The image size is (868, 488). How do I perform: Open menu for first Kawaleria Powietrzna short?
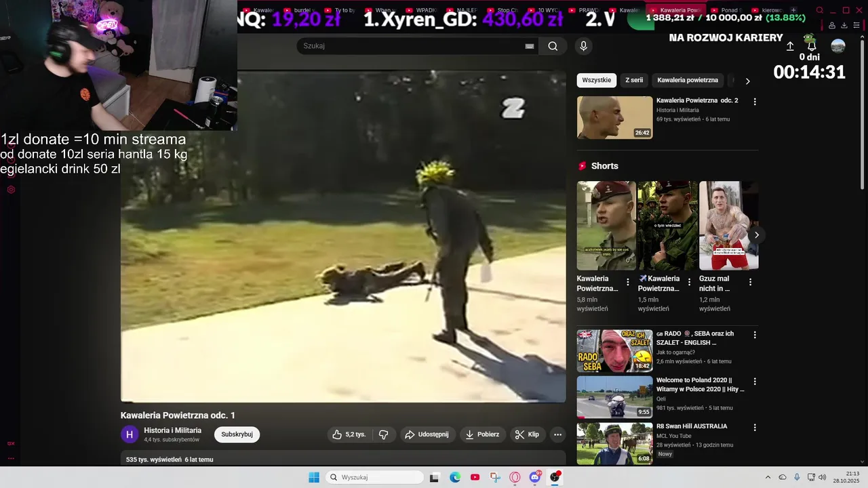click(628, 282)
